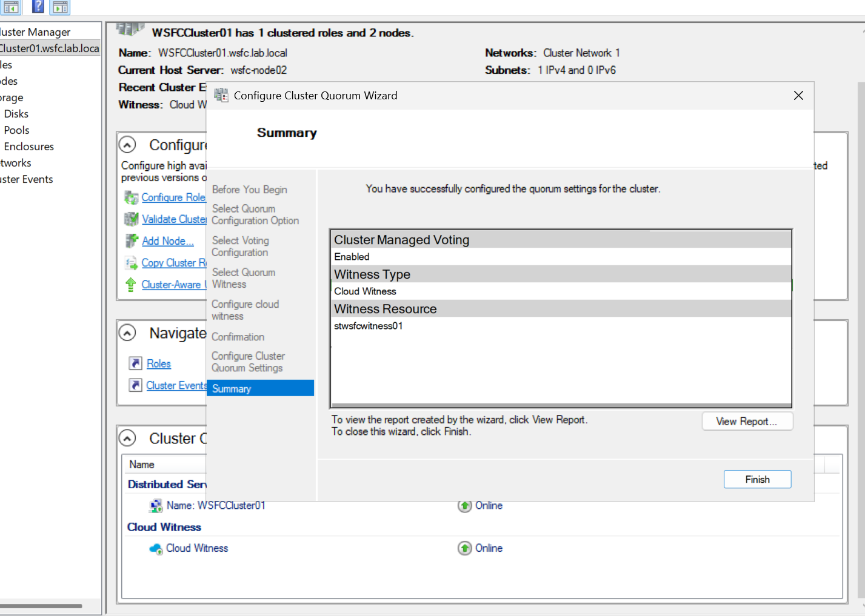Viewport: 865px width, 616px height.
Task: Open the Validate Cluster link
Action: pos(174,219)
